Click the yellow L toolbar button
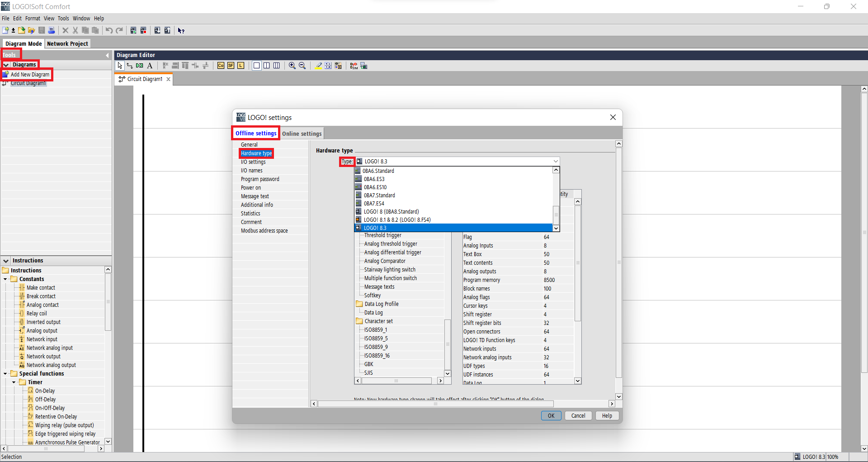Screen dimensions: 868x462 tap(241, 66)
